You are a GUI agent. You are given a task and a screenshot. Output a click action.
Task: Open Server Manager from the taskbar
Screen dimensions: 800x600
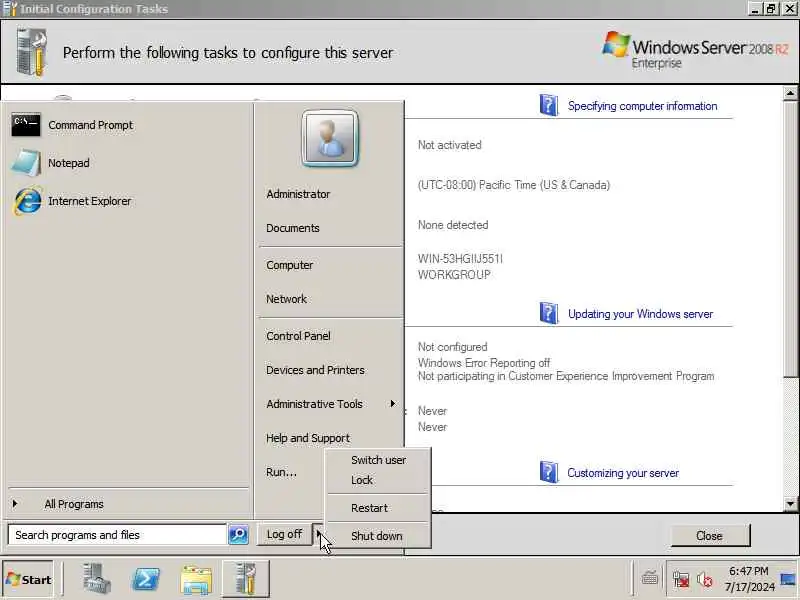click(x=97, y=579)
